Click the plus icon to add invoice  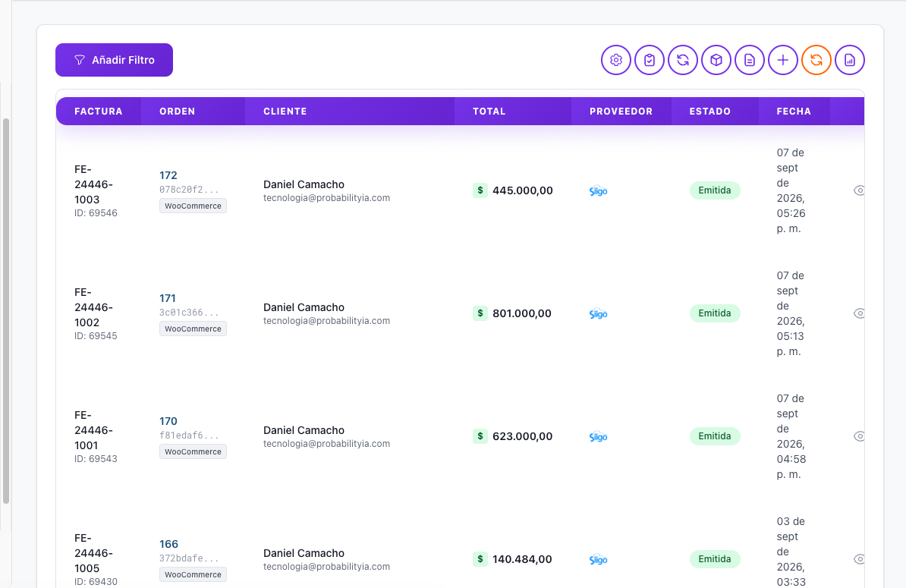pyautogui.click(x=783, y=60)
